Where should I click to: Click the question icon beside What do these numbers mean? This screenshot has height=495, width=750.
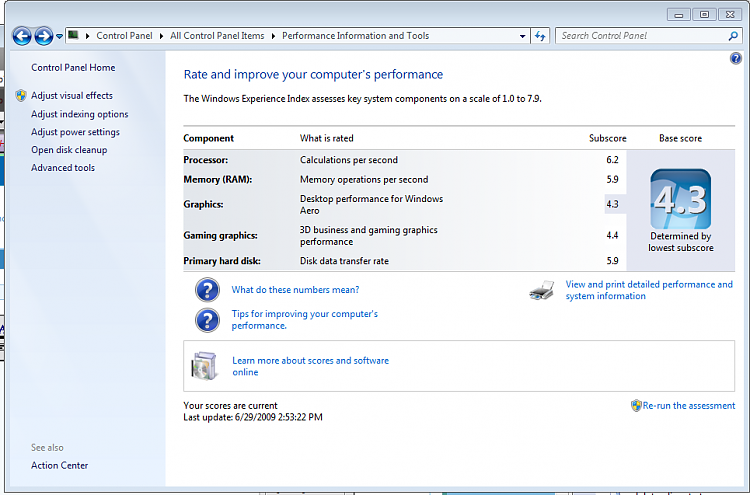coord(207,290)
